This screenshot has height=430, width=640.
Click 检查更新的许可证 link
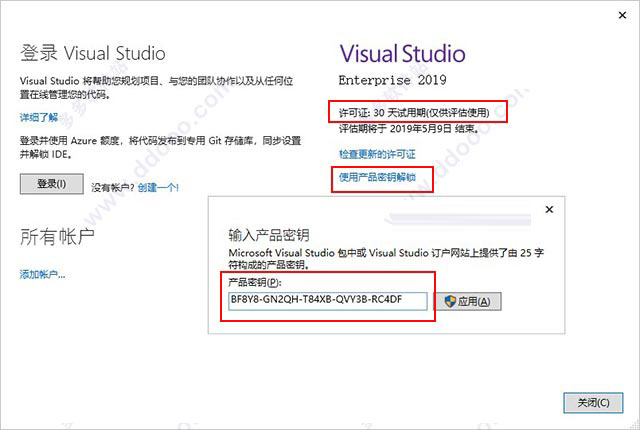click(377, 154)
